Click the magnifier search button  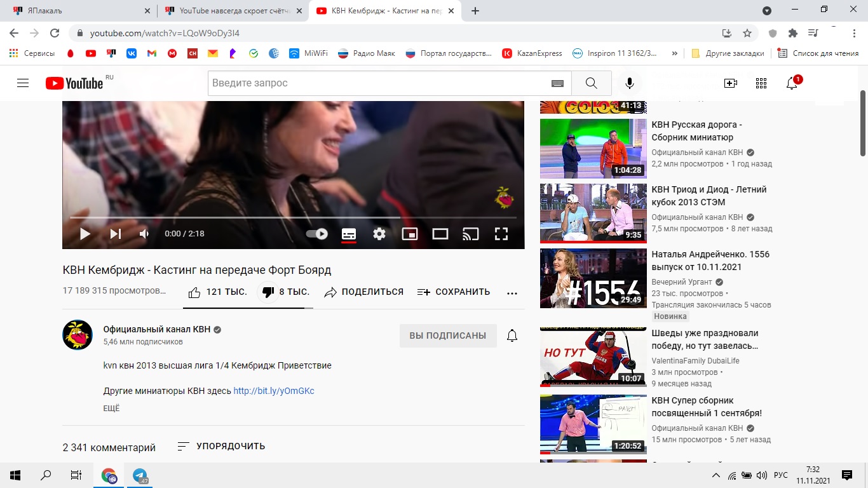point(592,83)
